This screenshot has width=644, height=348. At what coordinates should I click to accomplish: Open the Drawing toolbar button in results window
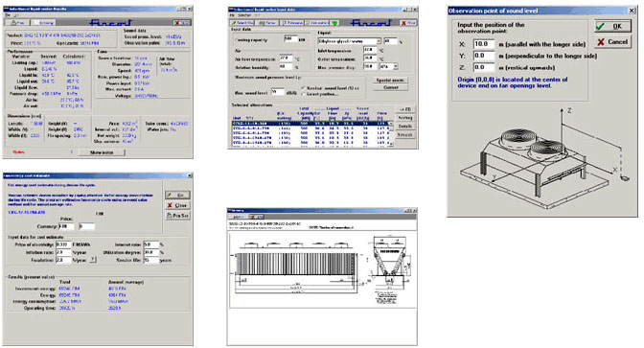[x=43, y=23]
